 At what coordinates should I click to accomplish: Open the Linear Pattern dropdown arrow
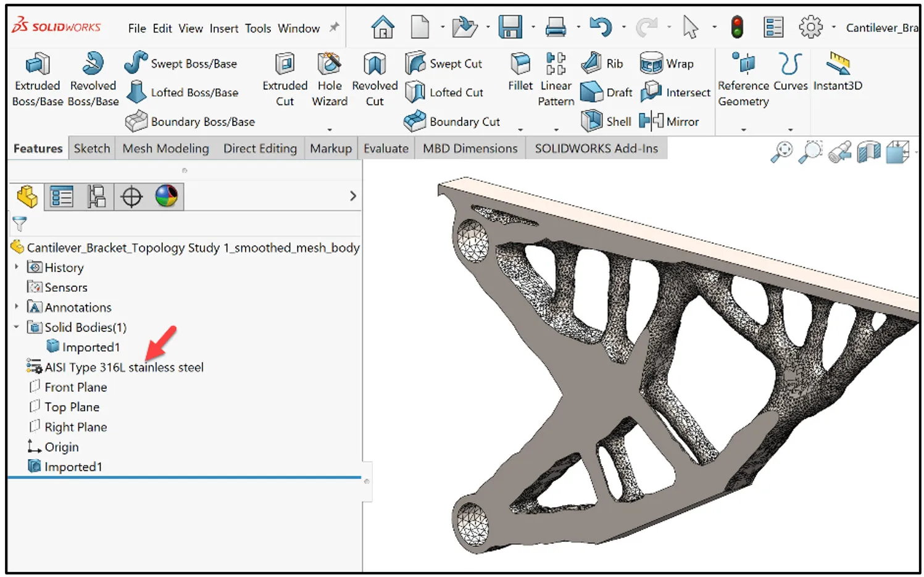tap(556, 130)
